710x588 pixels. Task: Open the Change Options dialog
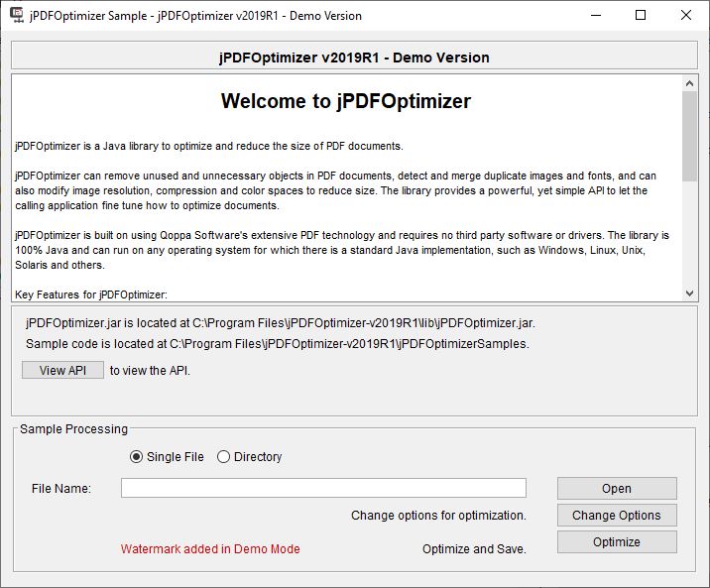coord(617,516)
